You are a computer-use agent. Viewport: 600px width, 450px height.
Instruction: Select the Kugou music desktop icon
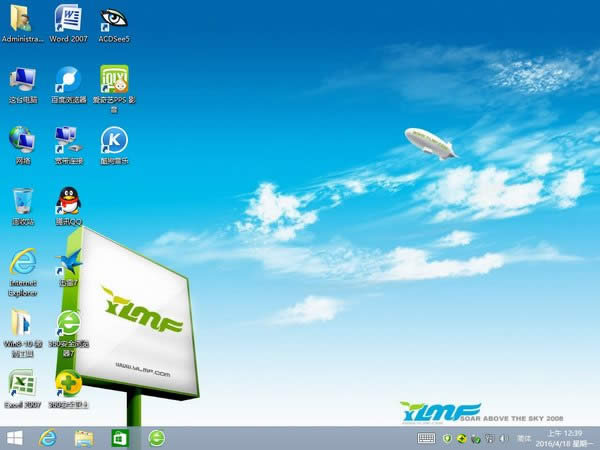(114, 140)
